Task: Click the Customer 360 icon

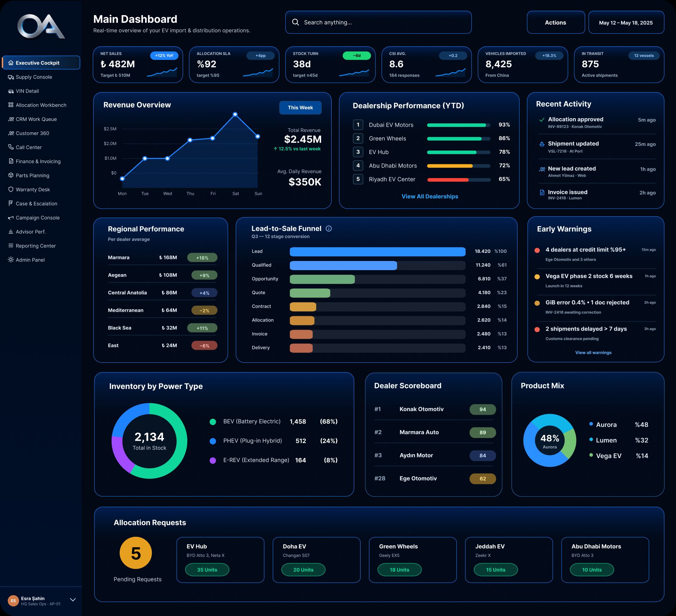Action: 11,133
